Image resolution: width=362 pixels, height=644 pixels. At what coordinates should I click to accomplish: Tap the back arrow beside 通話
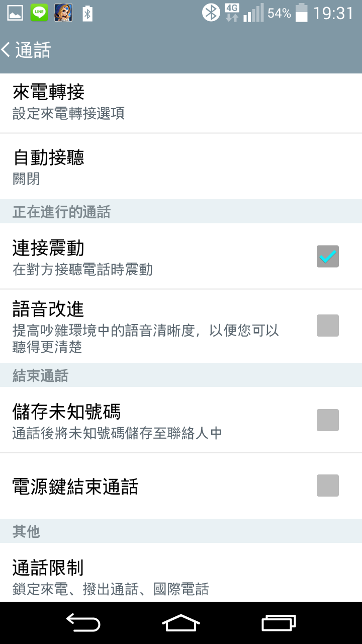[x=6, y=50]
